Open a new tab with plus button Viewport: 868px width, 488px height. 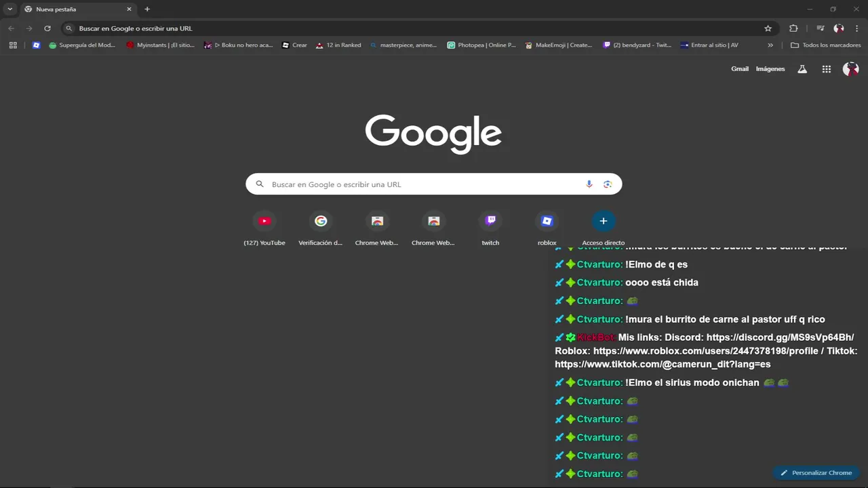pos(147,9)
